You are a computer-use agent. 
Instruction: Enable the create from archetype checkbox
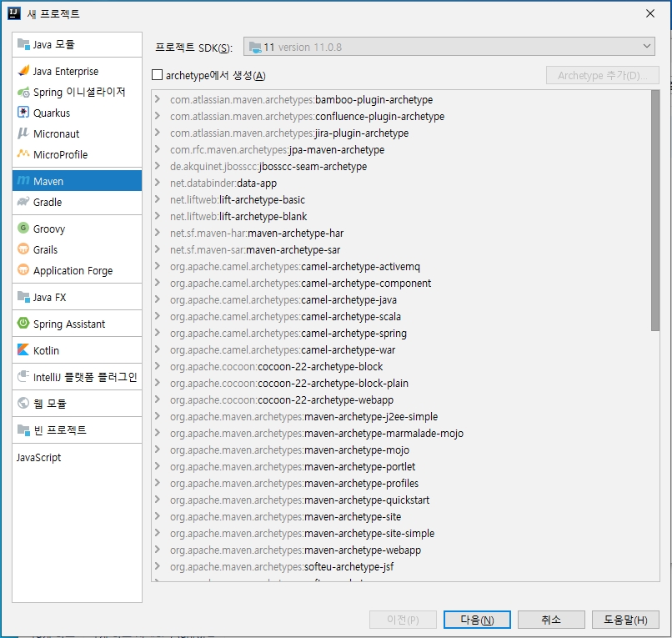coord(158,75)
